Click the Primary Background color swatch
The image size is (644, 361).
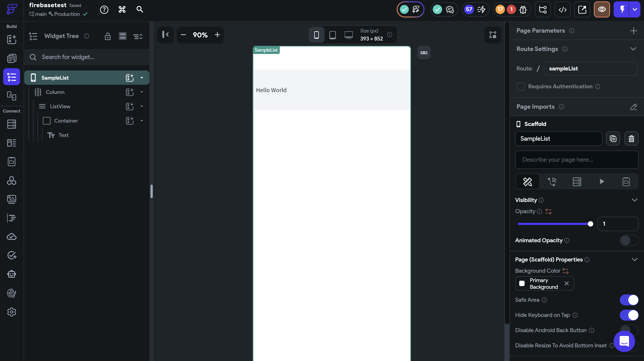[522, 284]
